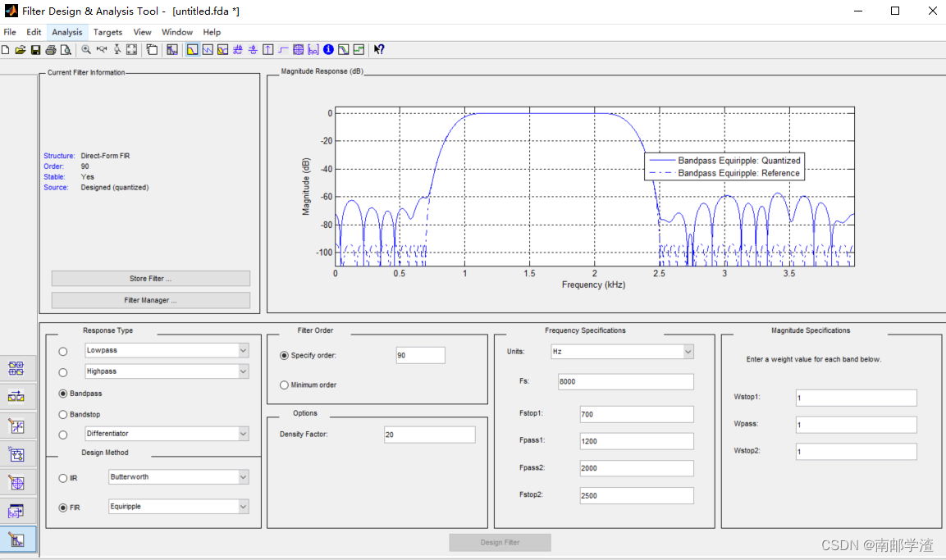Click the What's This help cursor icon
Viewport: 946px width, 560px height.
coord(379,49)
